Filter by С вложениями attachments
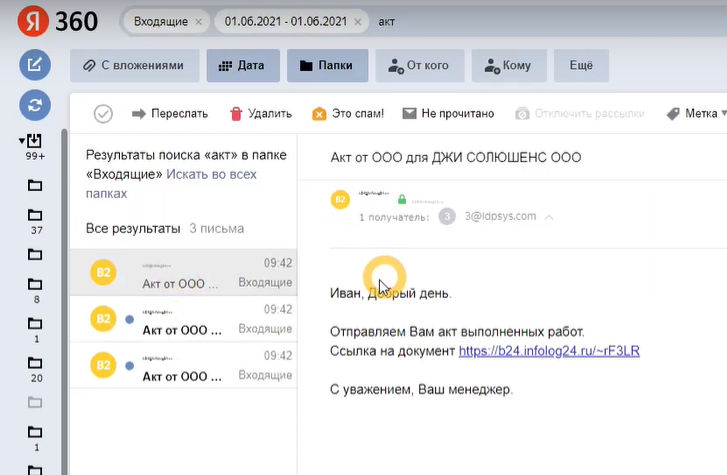The image size is (727, 475). coord(134,65)
